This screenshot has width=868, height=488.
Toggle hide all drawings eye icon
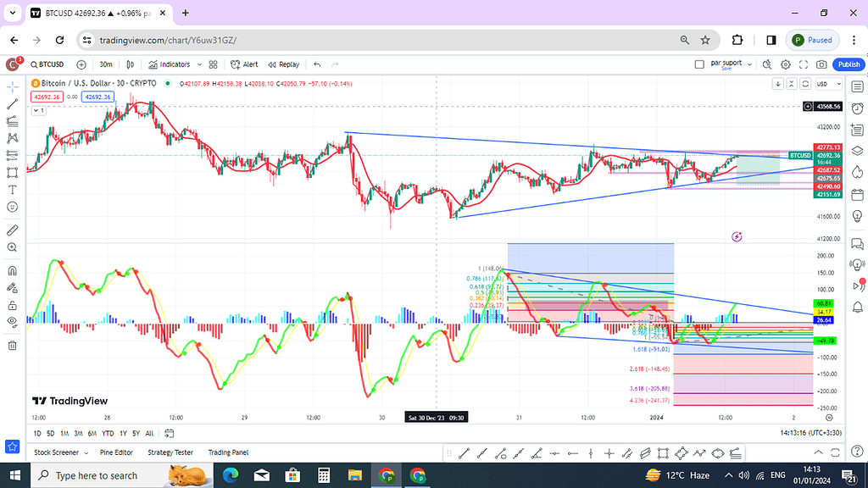[13, 322]
